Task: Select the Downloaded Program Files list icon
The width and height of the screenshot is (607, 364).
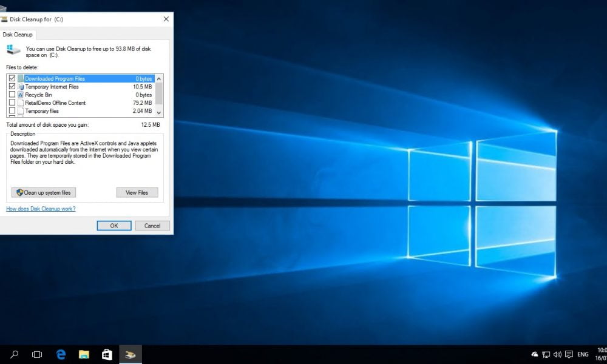Action: (19, 78)
